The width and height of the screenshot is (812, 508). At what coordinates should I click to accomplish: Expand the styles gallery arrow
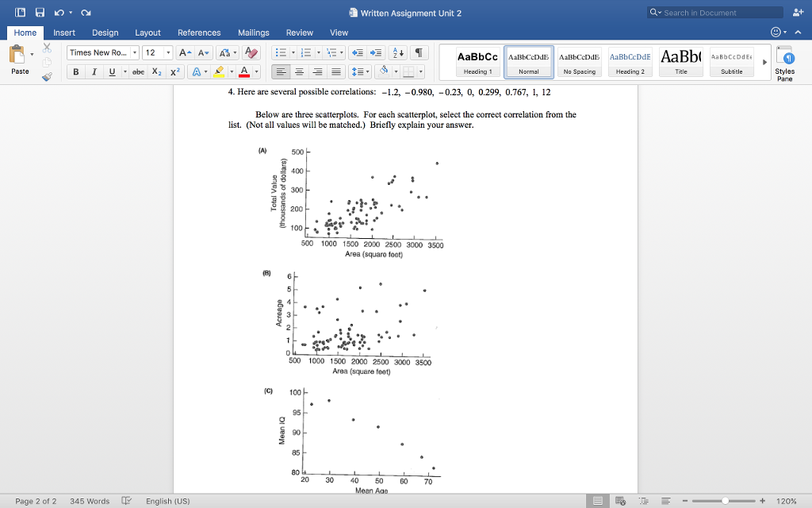pyautogui.click(x=764, y=61)
